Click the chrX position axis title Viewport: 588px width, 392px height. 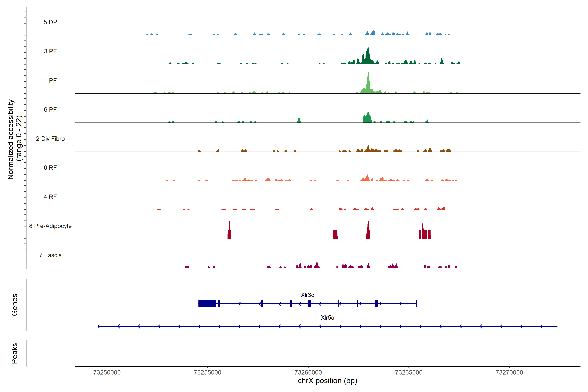[327, 381]
